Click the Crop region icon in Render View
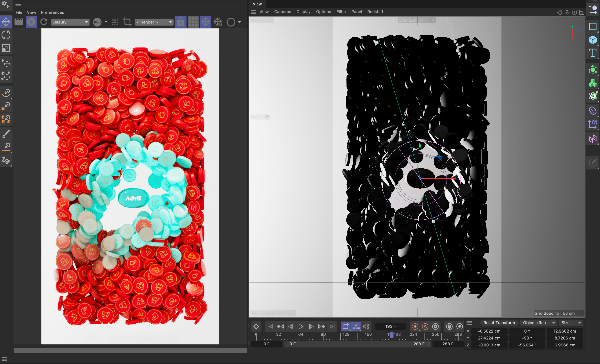 point(127,22)
